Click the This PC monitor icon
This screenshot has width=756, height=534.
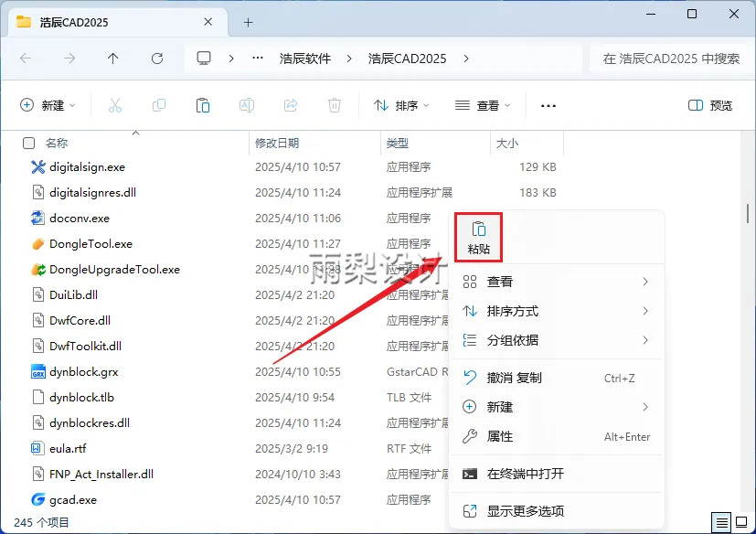pyautogui.click(x=204, y=59)
